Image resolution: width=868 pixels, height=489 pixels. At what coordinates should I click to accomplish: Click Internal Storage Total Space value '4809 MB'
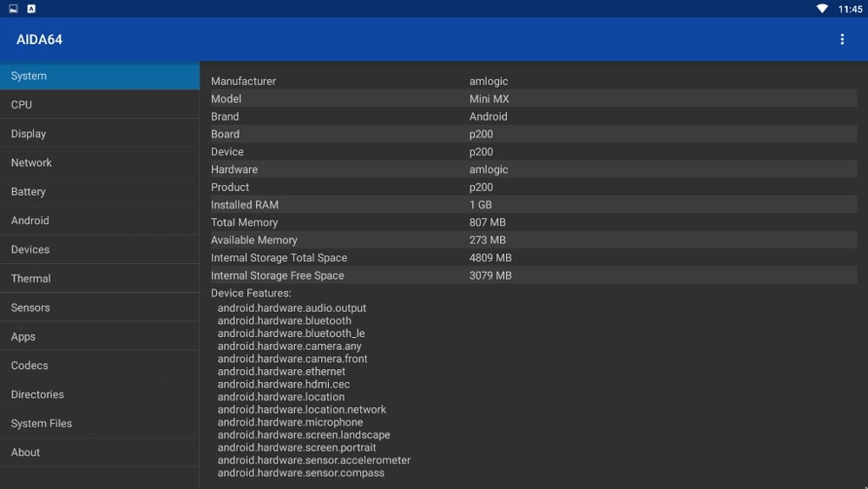(490, 257)
